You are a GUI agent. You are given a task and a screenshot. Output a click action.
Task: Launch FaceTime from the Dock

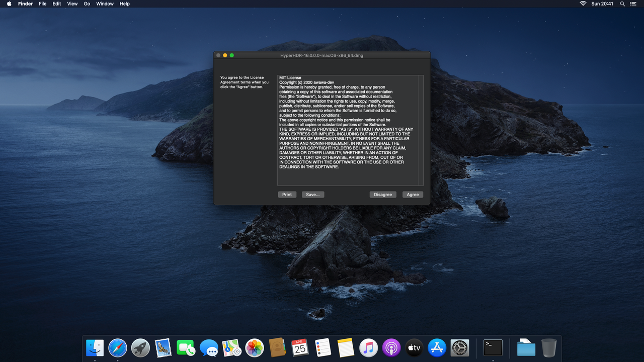pyautogui.click(x=186, y=347)
